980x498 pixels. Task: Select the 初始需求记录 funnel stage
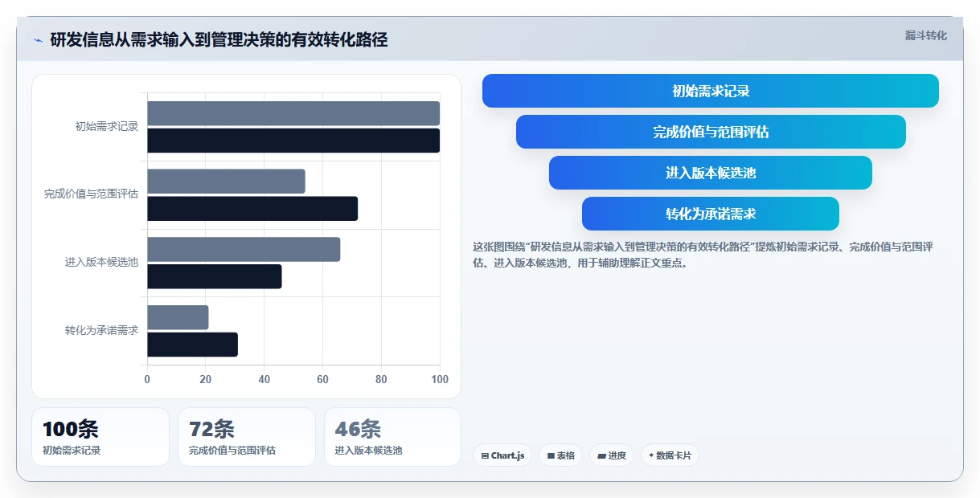(x=711, y=91)
